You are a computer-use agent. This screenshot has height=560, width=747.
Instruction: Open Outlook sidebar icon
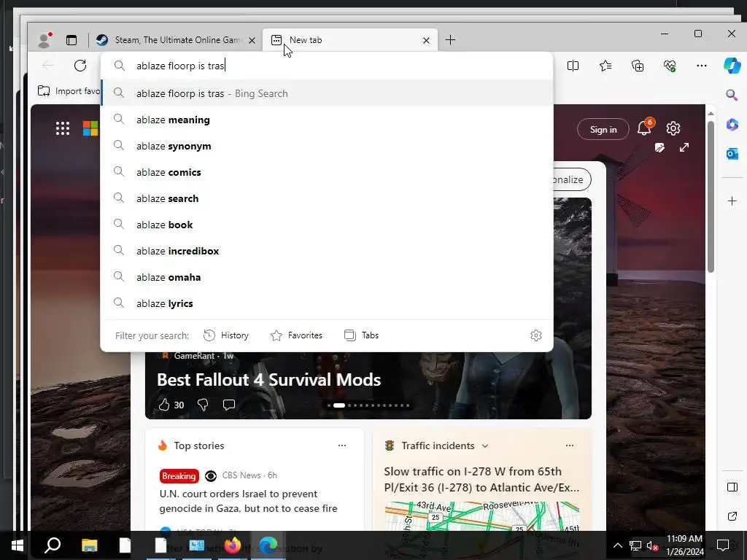point(732,153)
